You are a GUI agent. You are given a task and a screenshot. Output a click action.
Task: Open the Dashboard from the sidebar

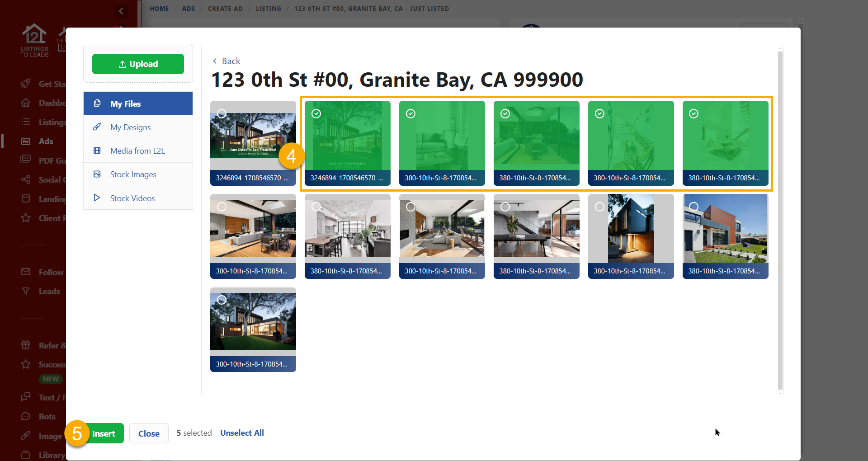click(26, 103)
